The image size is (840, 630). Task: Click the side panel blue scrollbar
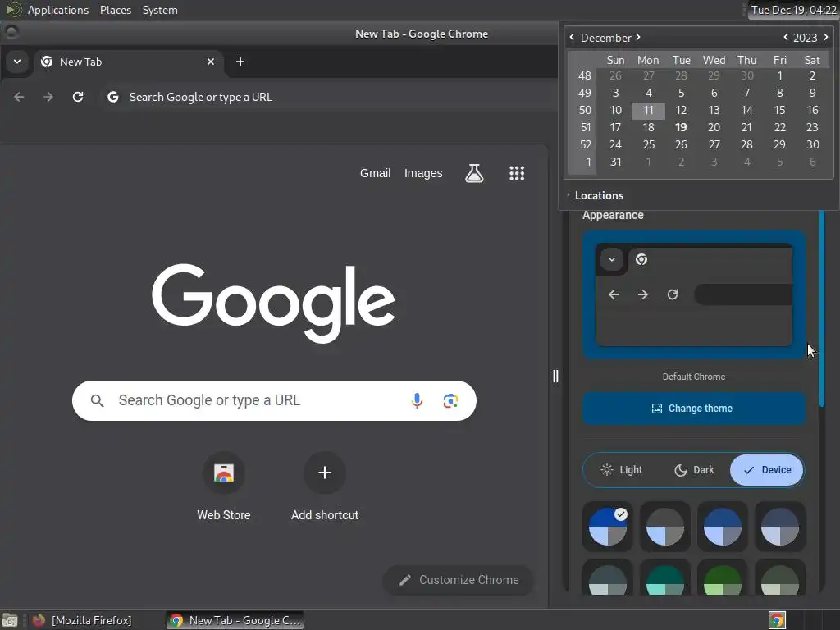[x=822, y=308]
